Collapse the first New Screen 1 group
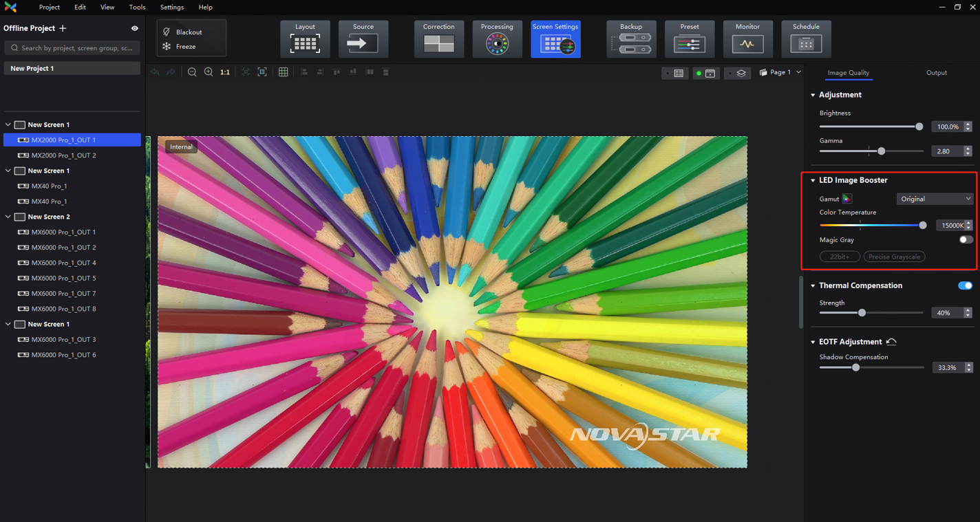 [x=8, y=124]
